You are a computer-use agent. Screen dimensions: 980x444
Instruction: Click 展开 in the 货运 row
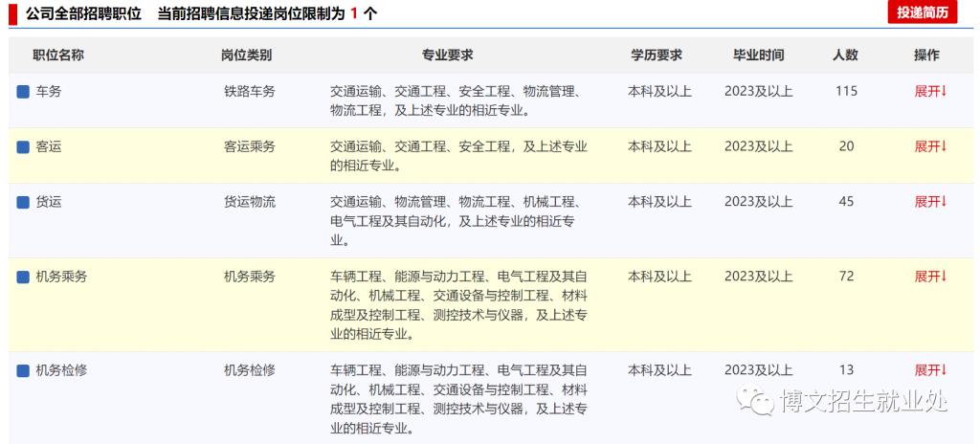tap(929, 203)
